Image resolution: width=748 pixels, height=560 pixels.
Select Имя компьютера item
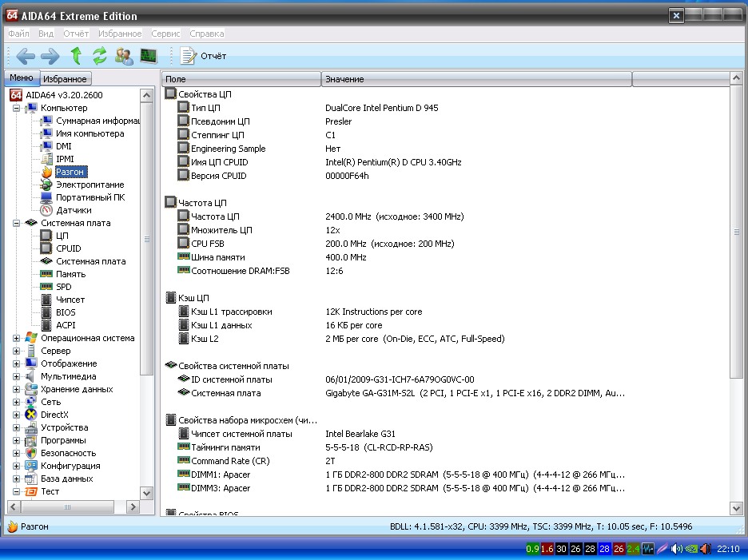pyautogui.click(x=90, y=133)
